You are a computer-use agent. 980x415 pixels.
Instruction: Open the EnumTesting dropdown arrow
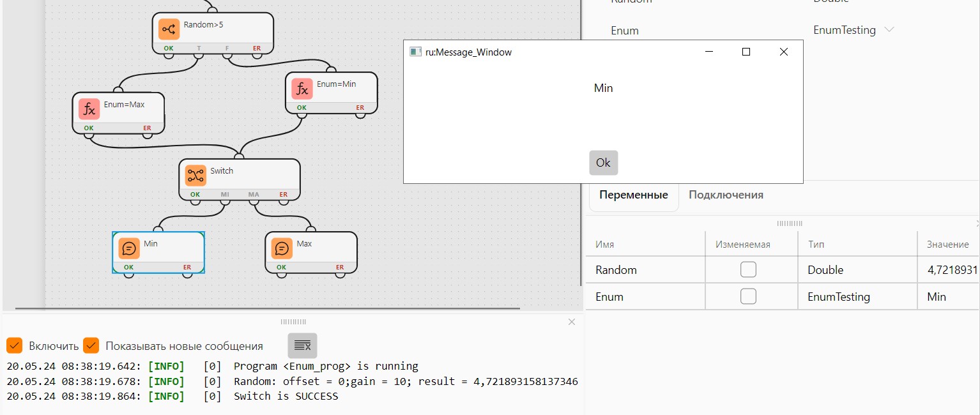pos(889,30)
